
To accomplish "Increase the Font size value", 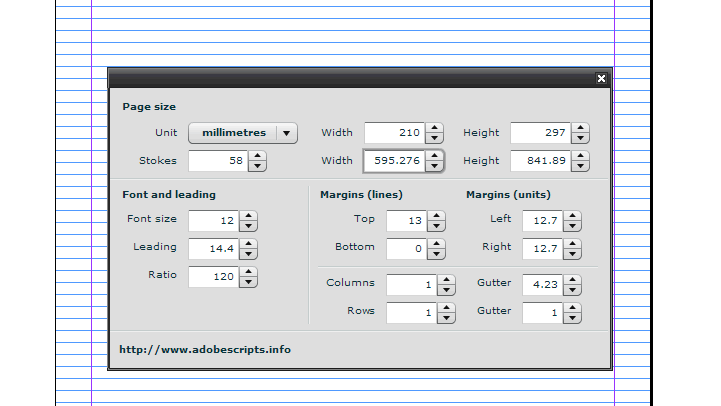I will [x=248, y=216].
